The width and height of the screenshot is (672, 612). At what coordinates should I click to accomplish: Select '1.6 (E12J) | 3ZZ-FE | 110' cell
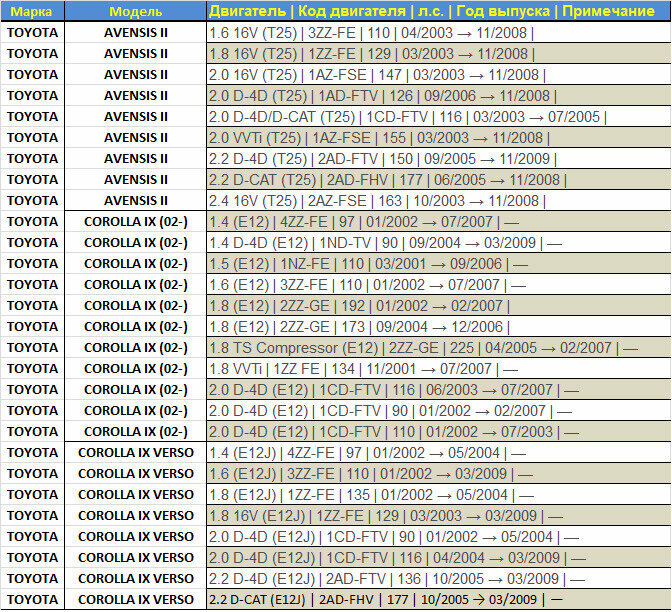click(439, 474)
